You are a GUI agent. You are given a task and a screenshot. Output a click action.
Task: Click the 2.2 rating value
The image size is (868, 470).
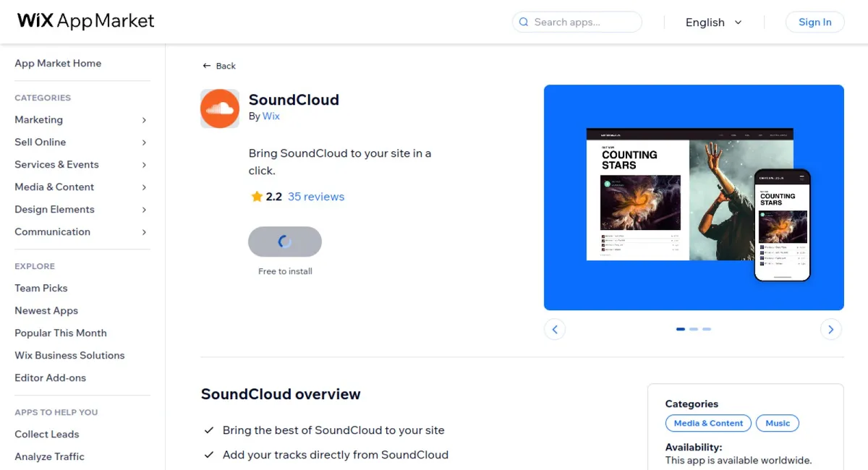point(274,197)
